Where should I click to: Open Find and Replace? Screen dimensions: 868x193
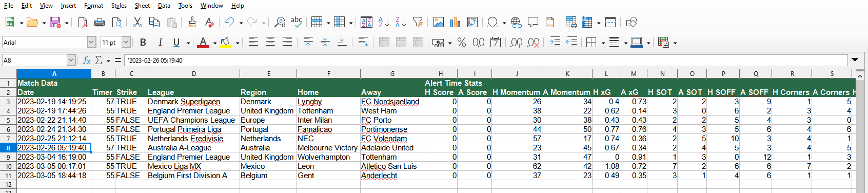click(280, 22)
